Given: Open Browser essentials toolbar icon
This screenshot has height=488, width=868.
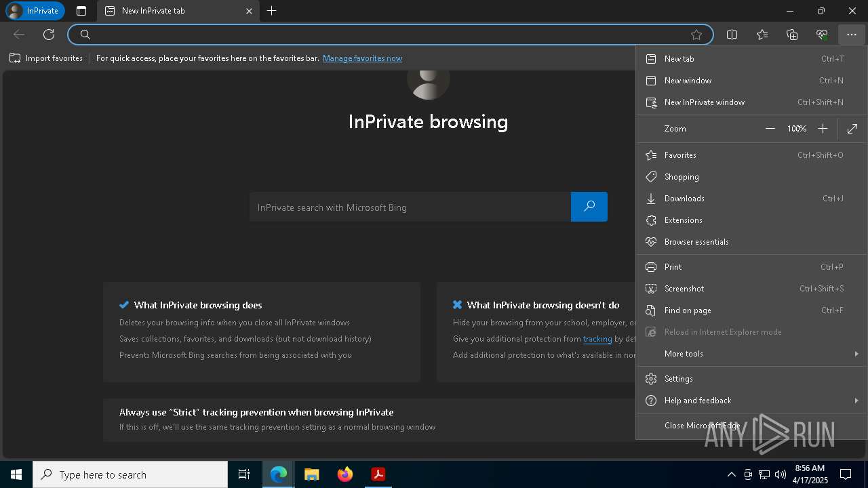Looking at the screenshot, I should pos(822,35).
